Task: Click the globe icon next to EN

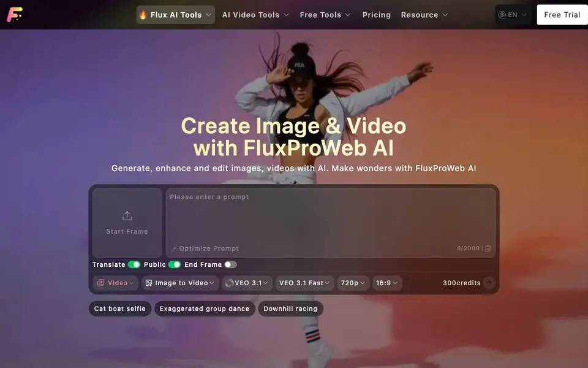Action: (x=502, y=15)
